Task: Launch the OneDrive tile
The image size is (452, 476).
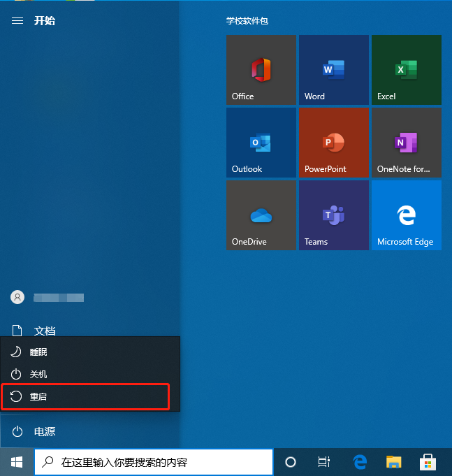Action: 261,215
